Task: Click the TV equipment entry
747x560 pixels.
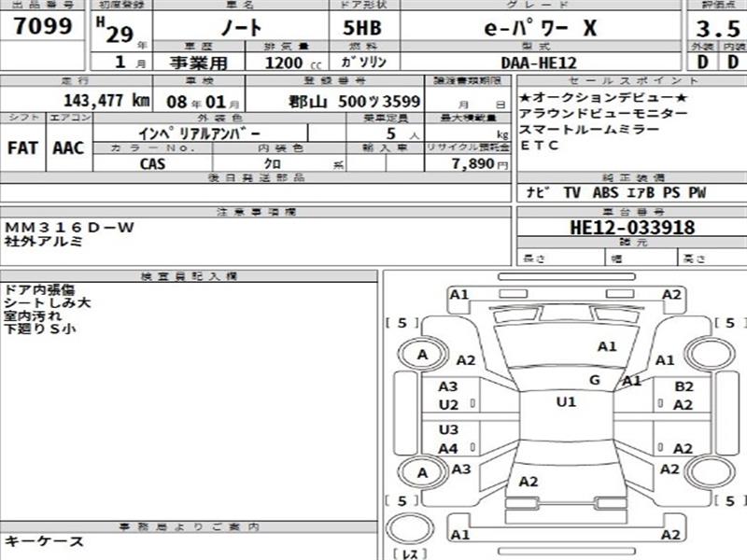Action: [x=572, y=192]
